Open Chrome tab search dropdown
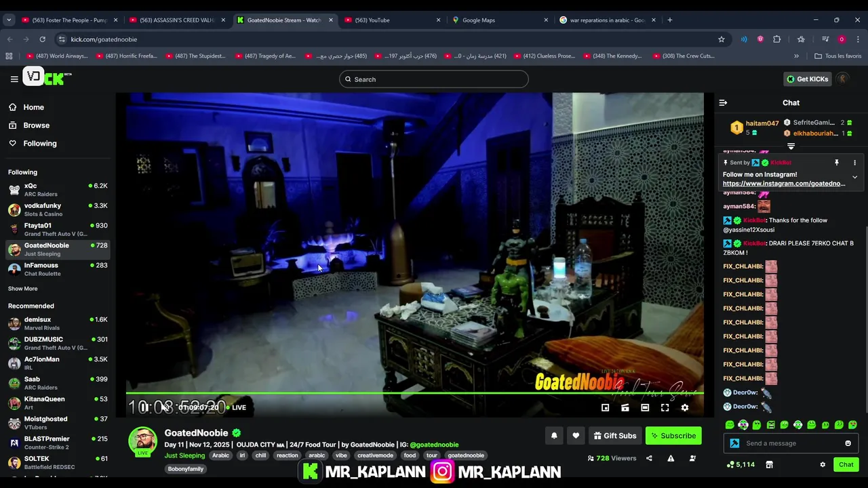 click(9, 20)
